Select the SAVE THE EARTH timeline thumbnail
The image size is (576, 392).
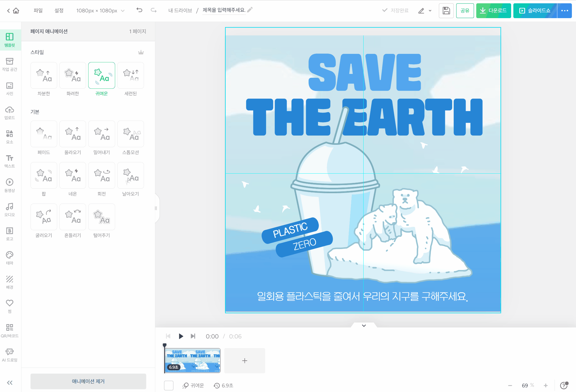(193, 361)
